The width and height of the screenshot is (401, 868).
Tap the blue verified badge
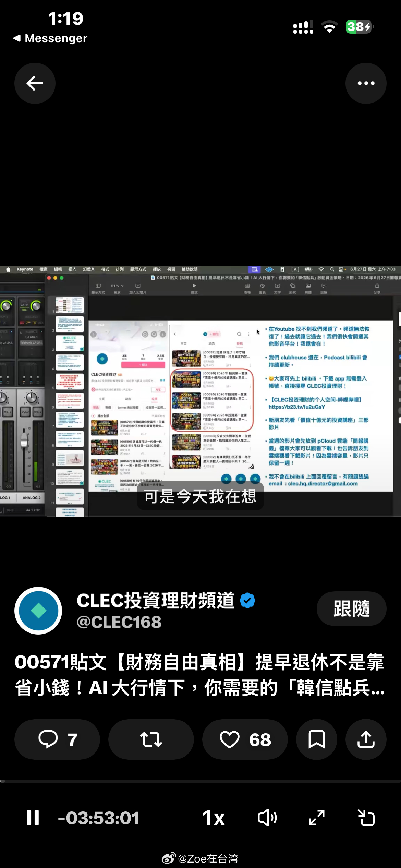click(x=247, y=601)
